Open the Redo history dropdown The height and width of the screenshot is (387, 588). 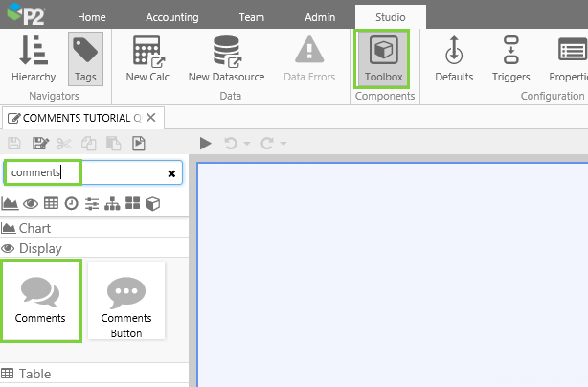(283, 144)
